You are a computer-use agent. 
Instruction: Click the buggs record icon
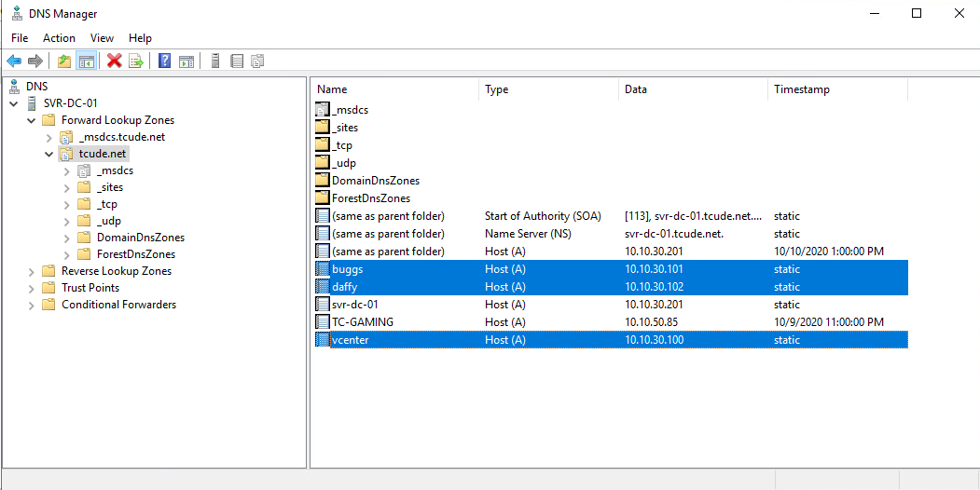(322, 269)
